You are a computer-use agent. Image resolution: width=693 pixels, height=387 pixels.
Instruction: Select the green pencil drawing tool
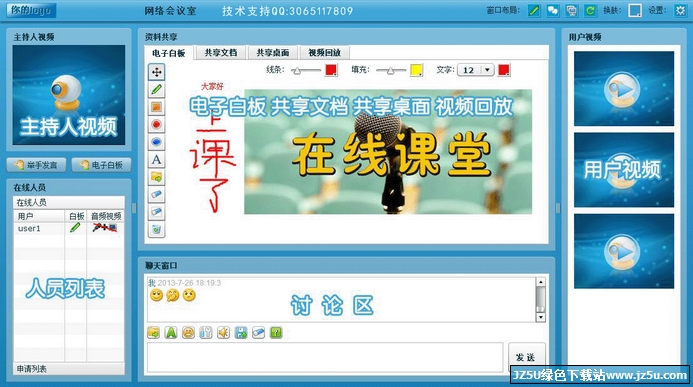[x=156, y=90]
